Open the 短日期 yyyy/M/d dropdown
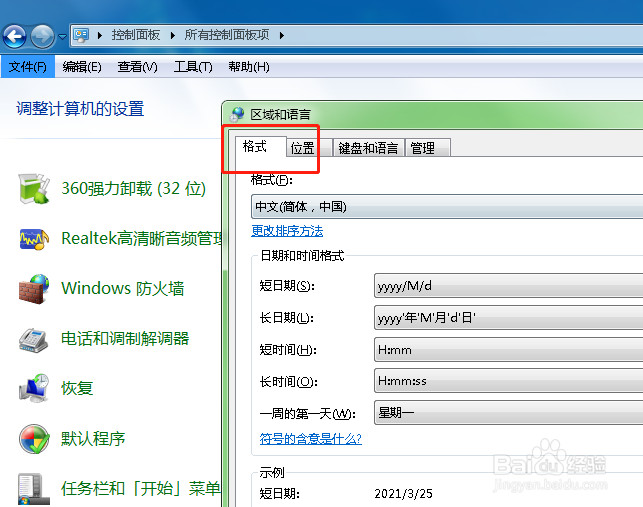Image resolution: width=643 pixels, height=507 pixels. [x=508, y=285]
